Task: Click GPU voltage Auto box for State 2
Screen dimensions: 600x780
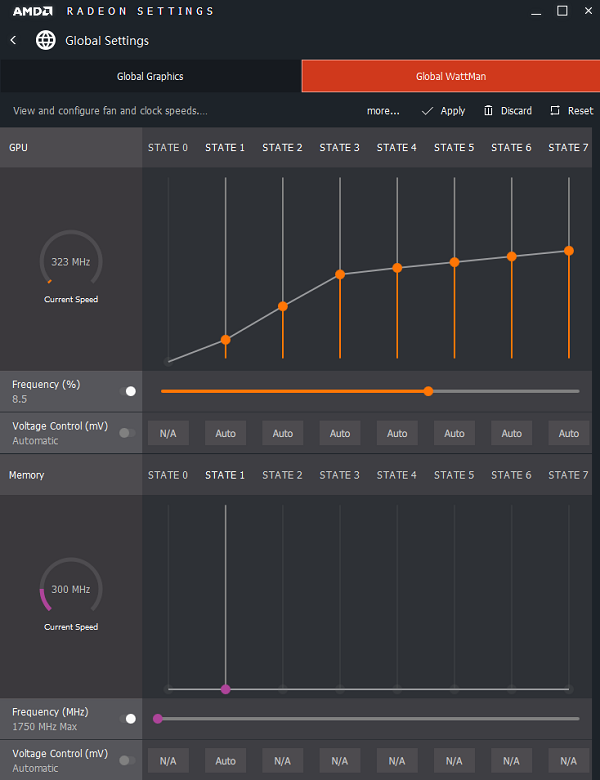Action: coord(283,433)
